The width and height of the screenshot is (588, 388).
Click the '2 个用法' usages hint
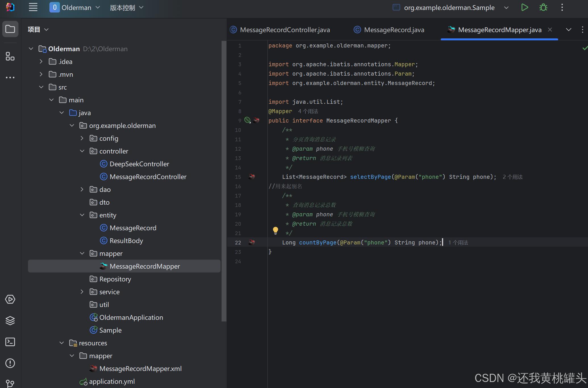click(x=512, y=177)
